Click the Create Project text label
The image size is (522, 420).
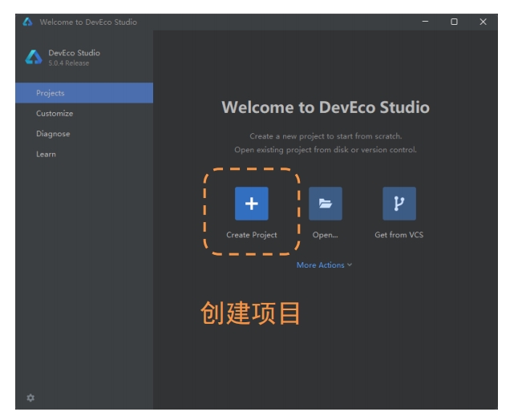(251, 235)
